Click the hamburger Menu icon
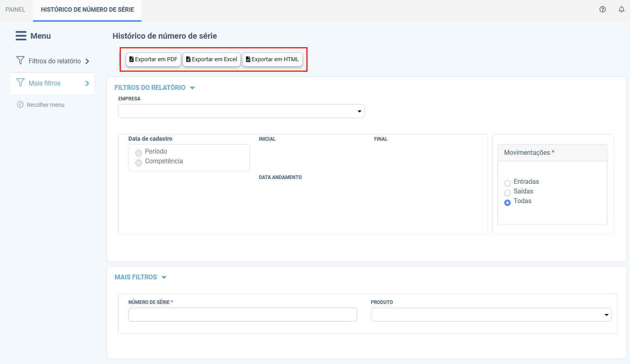This screenshot has width=630, height=364. click(21, 36)
